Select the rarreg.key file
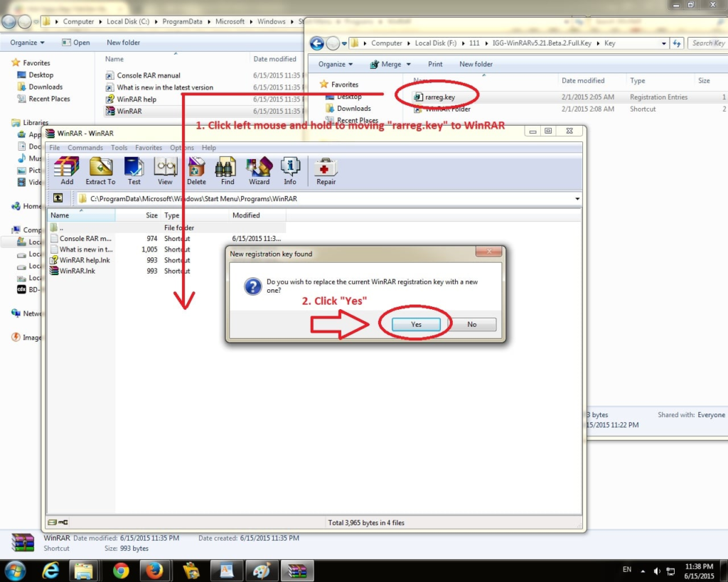Image resolution: width=728 pixels, height=582 pixels. point(439,97)
